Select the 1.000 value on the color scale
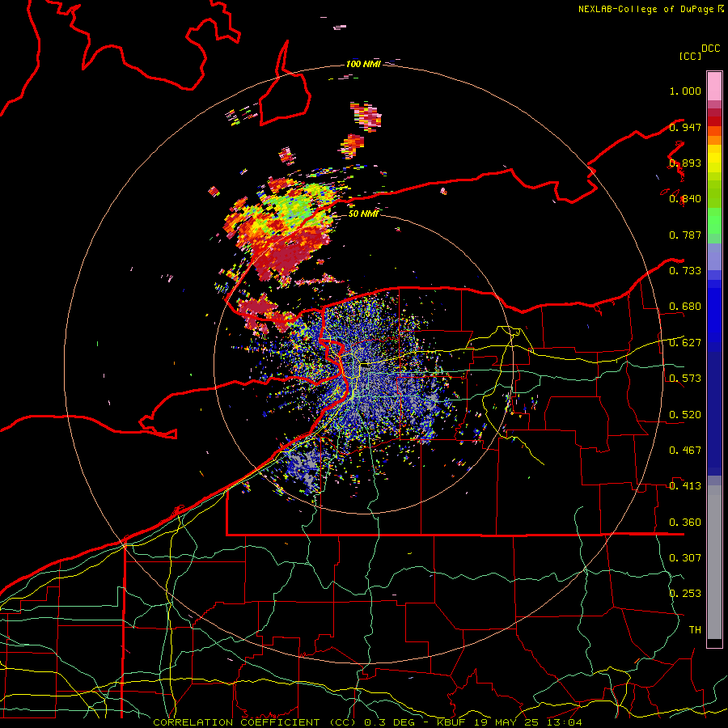 685,91
